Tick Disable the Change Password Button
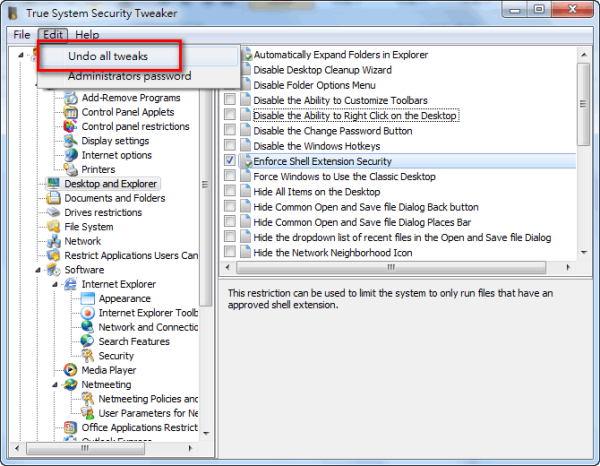This screenshot has height=466, width=600. tap(230, 130)
